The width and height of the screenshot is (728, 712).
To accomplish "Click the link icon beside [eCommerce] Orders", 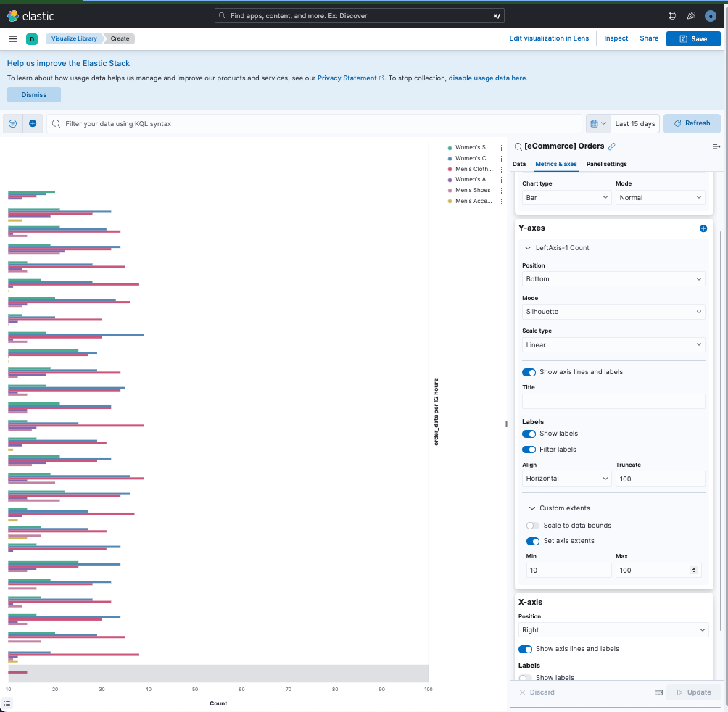I will coord(612,146).
